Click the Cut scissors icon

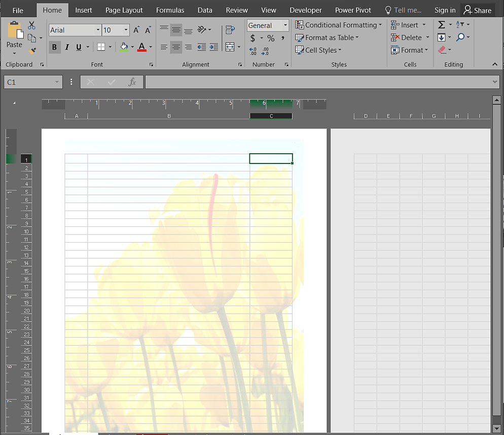click(x=32, y=25)
